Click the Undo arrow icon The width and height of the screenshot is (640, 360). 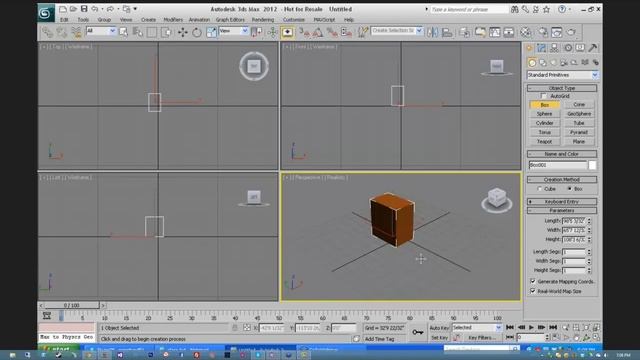click(x=95, y=9)
